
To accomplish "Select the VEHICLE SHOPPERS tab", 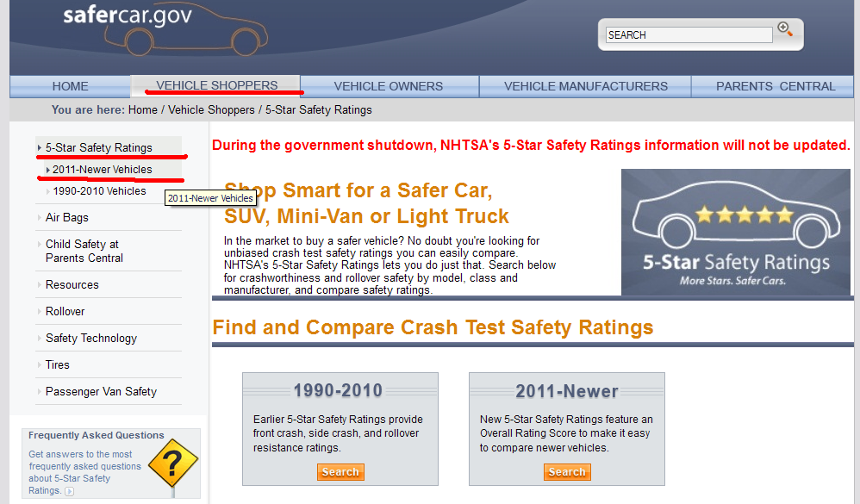I will click(216, 85).
